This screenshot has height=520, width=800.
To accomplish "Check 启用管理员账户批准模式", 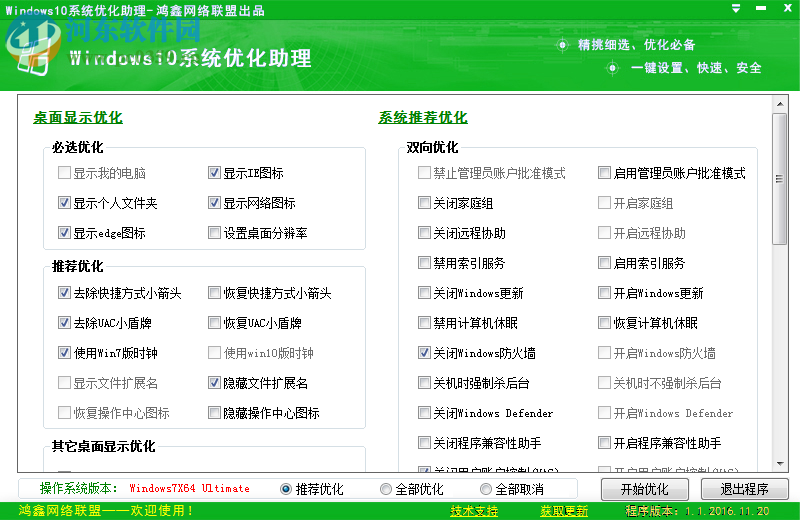I will pyautogui.click(x=604, y=173).
